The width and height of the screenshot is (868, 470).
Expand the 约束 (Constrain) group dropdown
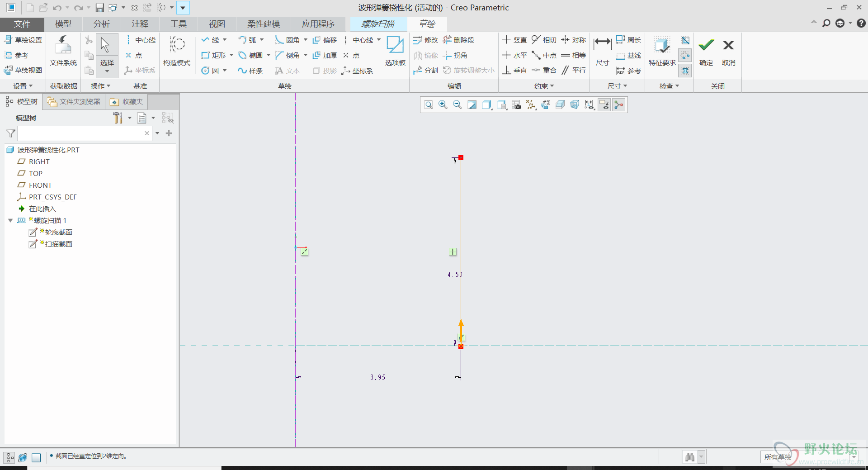544,86
